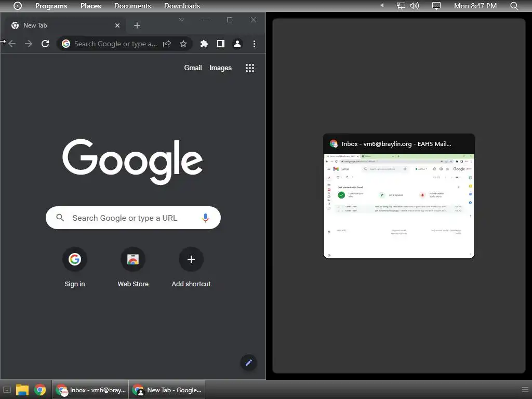Bookmark this tab with the star icon
Image resolution: width=532 pixels, height=399 pixels.
coord(183,44)
